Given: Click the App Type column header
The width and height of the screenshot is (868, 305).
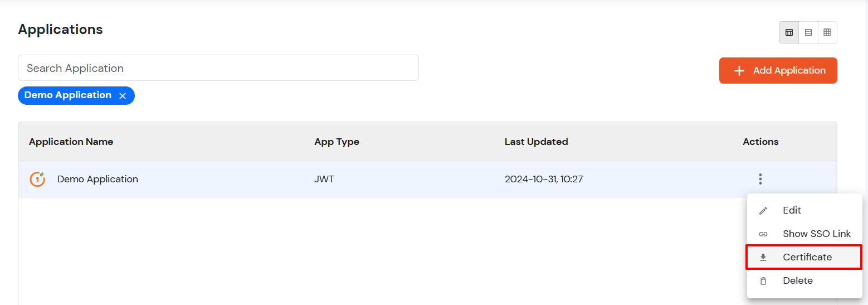Looking at the screenshot, I should (337, 142).
